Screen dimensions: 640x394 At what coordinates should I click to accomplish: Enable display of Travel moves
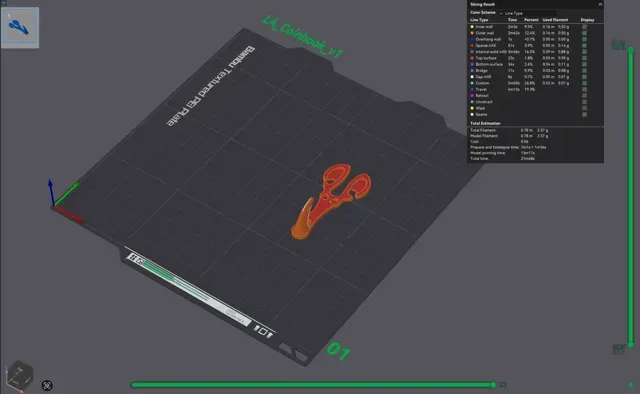584,89
